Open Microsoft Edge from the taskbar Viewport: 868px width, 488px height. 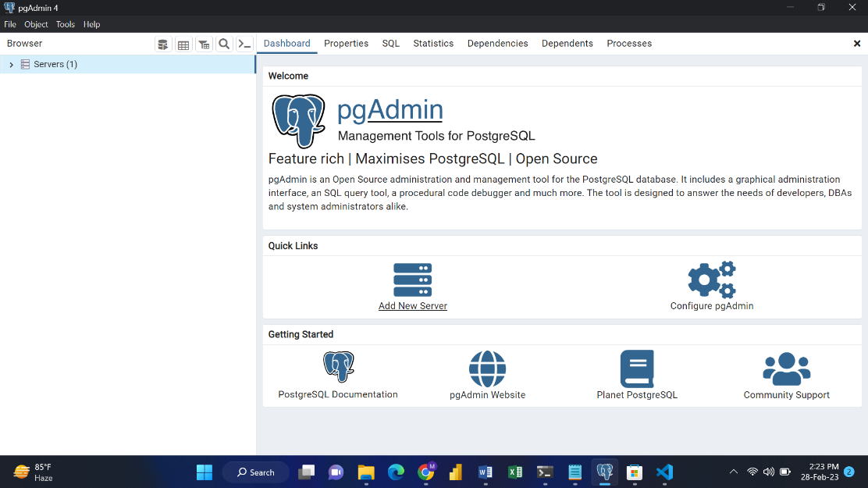[x=396, y=472]
